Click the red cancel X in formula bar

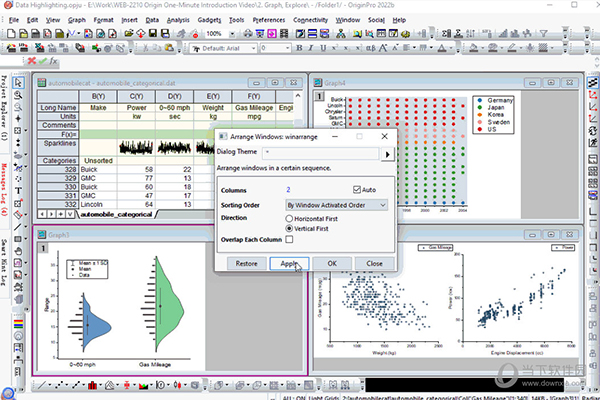(x=32, y=61)
